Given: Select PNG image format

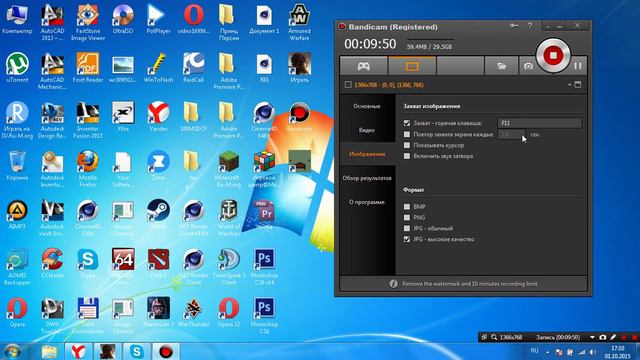Looking at the screenshot, I should pos(407,218).
